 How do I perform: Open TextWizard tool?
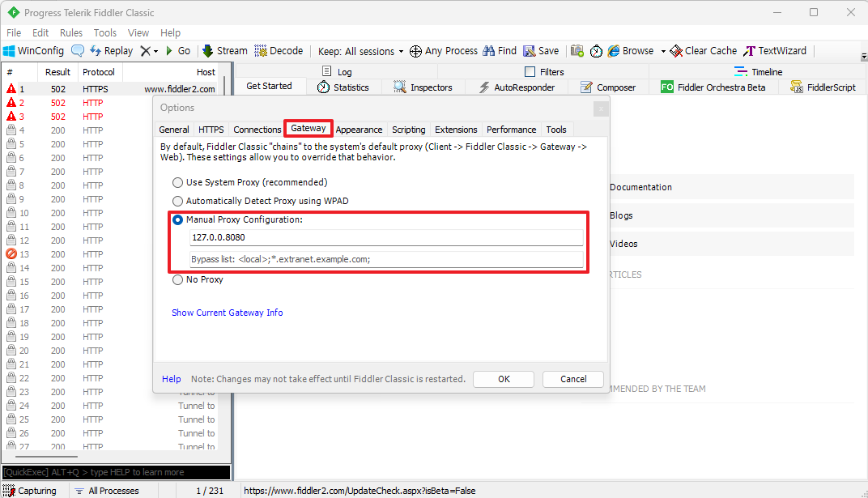click(x=774, y=51)
